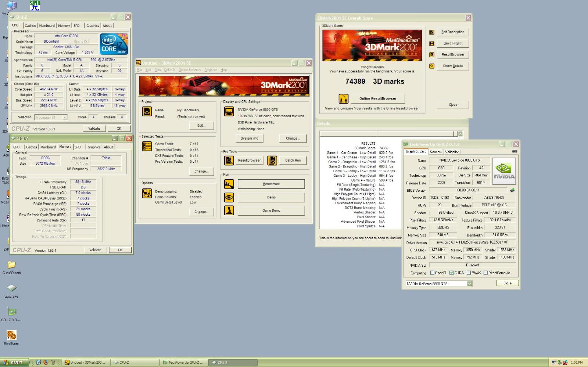Click the Online ResultBrowser icon
This screenshot has width=588, height=367.
(x=344, y=99)
